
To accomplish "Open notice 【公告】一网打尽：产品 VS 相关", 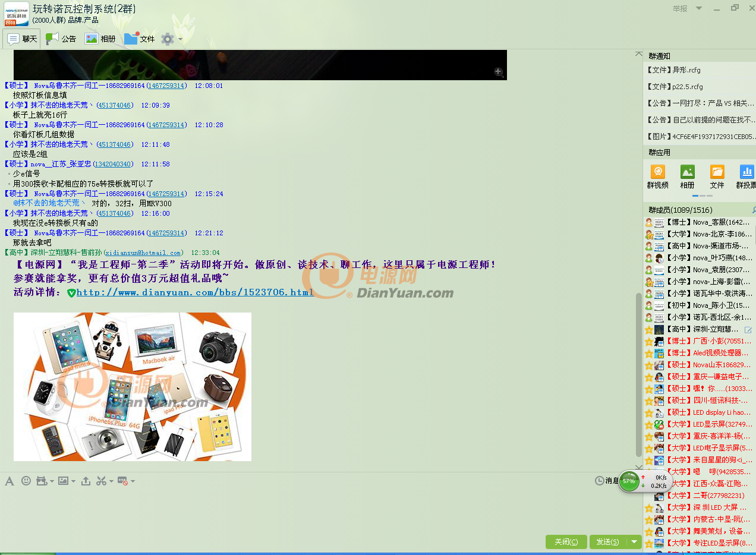I will point(700,103).
